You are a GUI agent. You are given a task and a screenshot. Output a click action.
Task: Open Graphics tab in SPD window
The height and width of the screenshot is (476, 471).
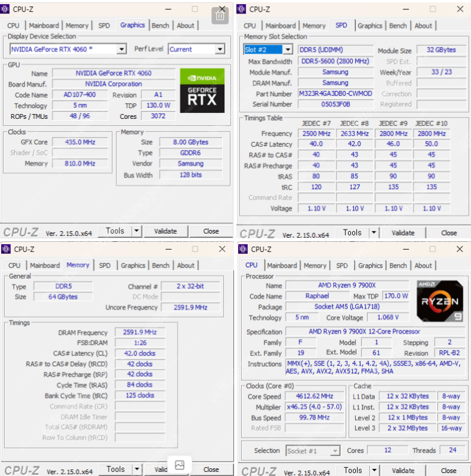pyautogui.click(x=370, y=26)
